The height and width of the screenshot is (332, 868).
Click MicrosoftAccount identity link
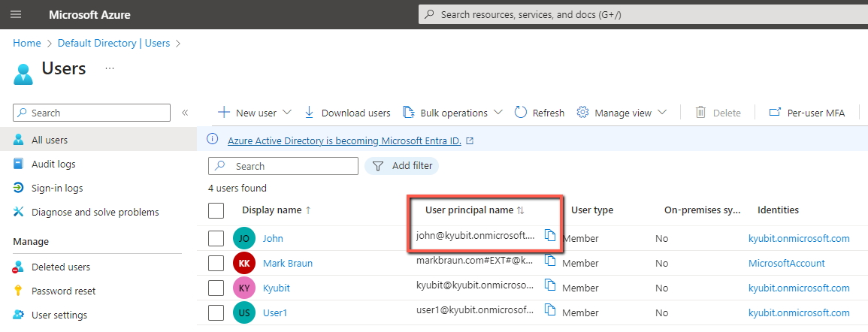pos(787,264)
